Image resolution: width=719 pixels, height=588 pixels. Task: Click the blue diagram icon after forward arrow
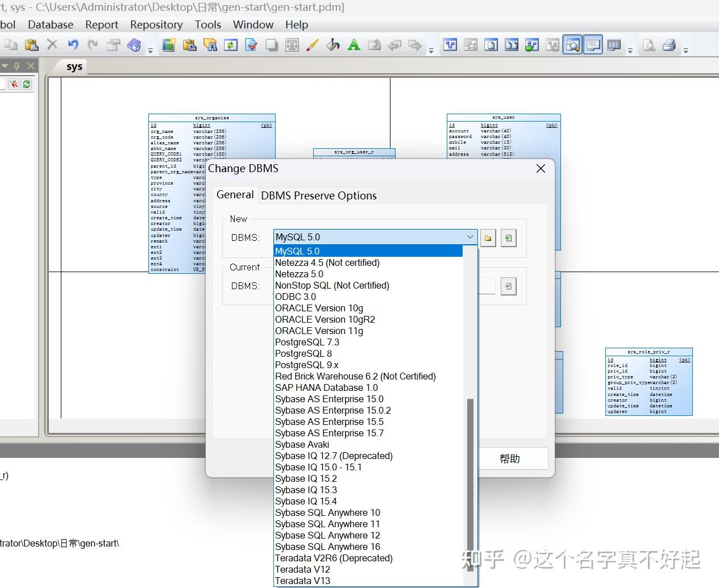click(450, 45)
